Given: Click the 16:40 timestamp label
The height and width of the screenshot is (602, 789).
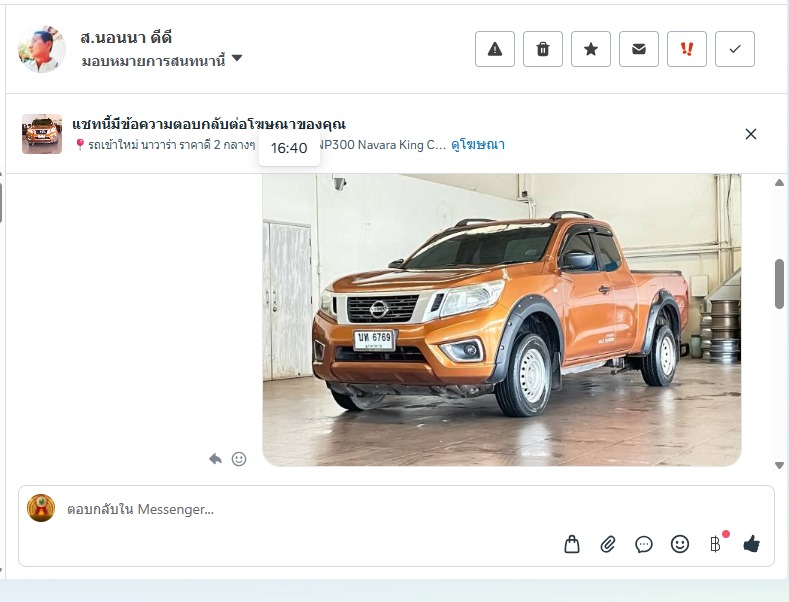Looking at the screenshot, I should pos(289,148).
